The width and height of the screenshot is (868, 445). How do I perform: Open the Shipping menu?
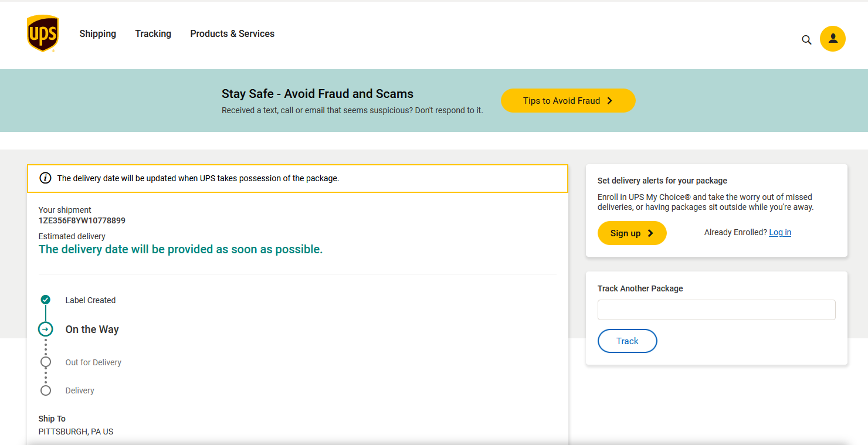tap(97, 34)
